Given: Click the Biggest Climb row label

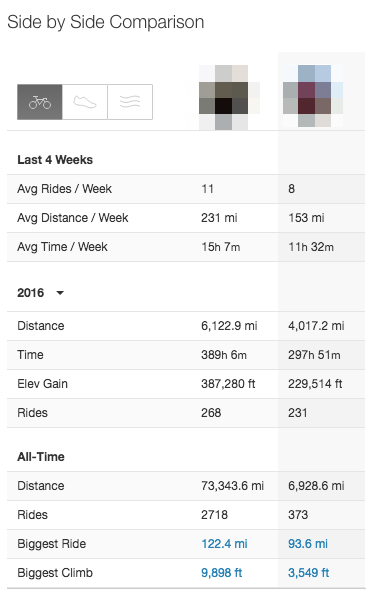Looking at the screenshot, I should (55, 573).
